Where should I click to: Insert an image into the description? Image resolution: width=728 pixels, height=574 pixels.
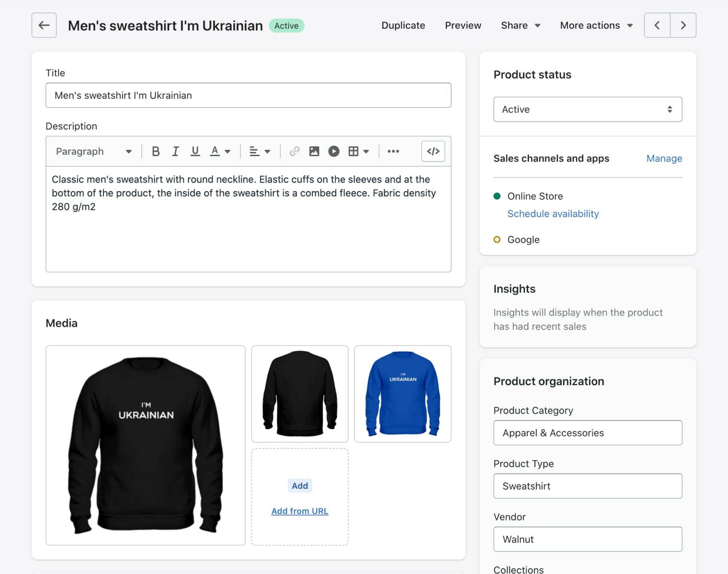314,151
